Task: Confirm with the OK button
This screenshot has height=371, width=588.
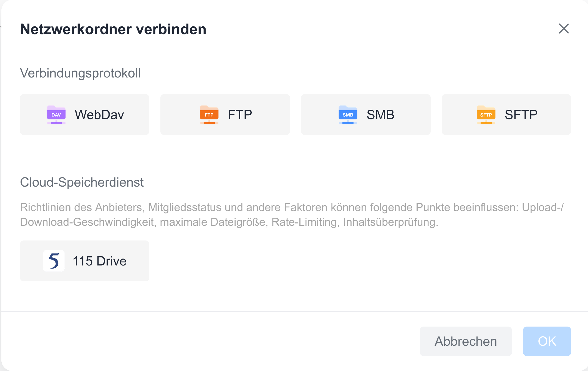Action: [547, 341]
